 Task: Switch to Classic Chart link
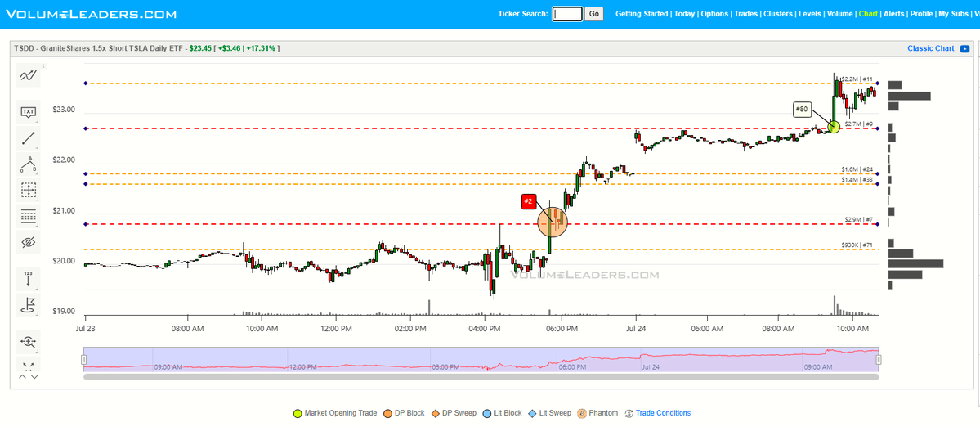pos(931,48)
